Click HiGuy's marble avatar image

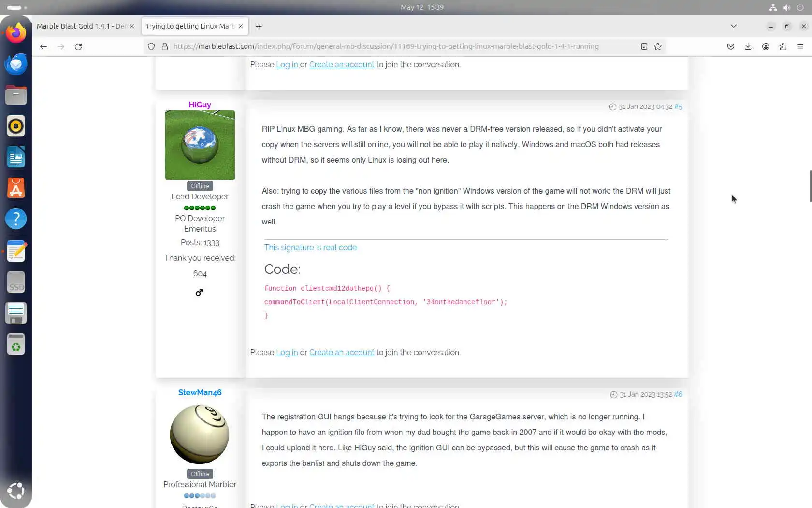[200, 145]
